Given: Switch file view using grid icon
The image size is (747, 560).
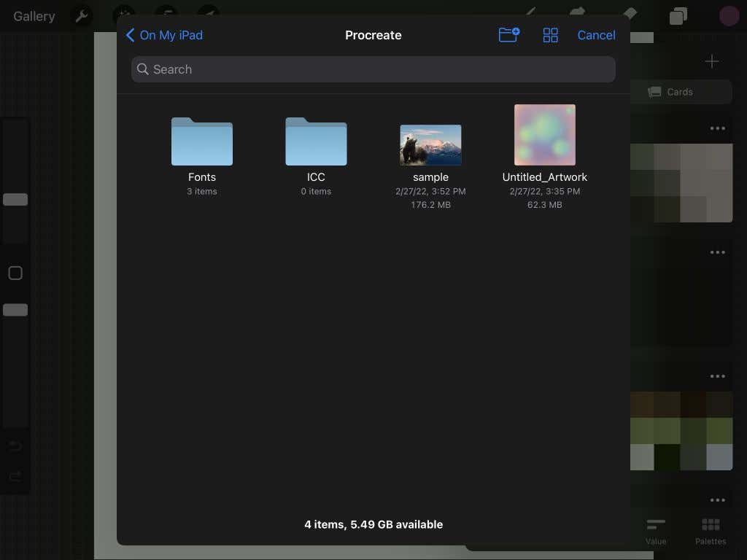Looking at the screenshot, I should pos(551,35).
